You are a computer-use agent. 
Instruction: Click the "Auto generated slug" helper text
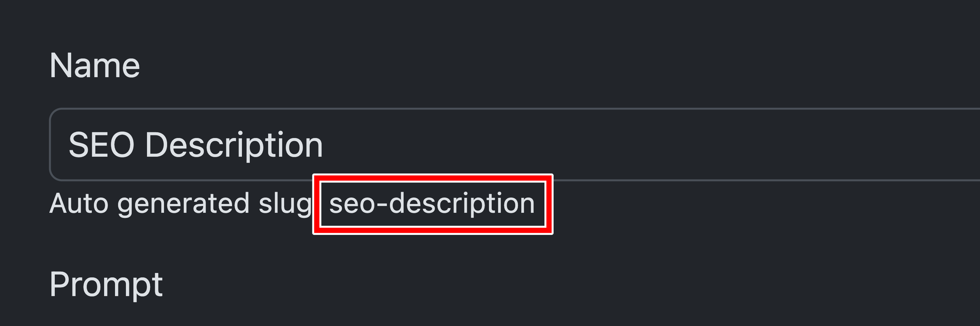click(180, 204)
